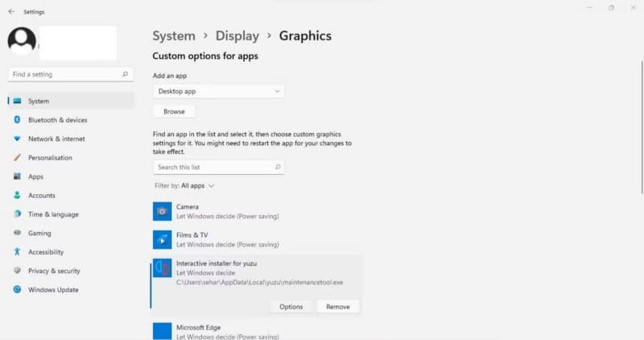Open the Apps settings category

[x=71, y=176]
